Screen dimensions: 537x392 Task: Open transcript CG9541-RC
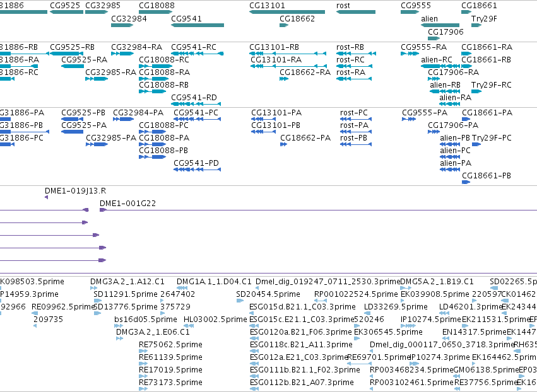198,54
